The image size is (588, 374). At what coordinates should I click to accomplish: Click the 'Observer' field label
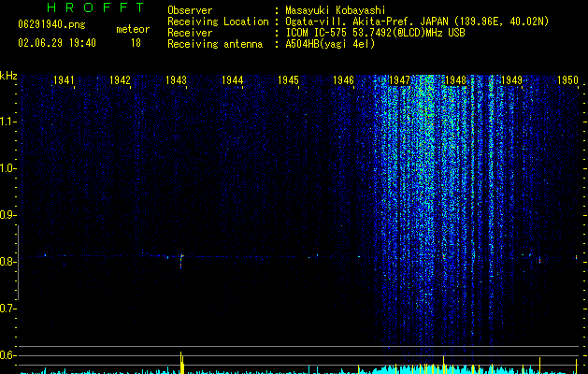(190, 10)
